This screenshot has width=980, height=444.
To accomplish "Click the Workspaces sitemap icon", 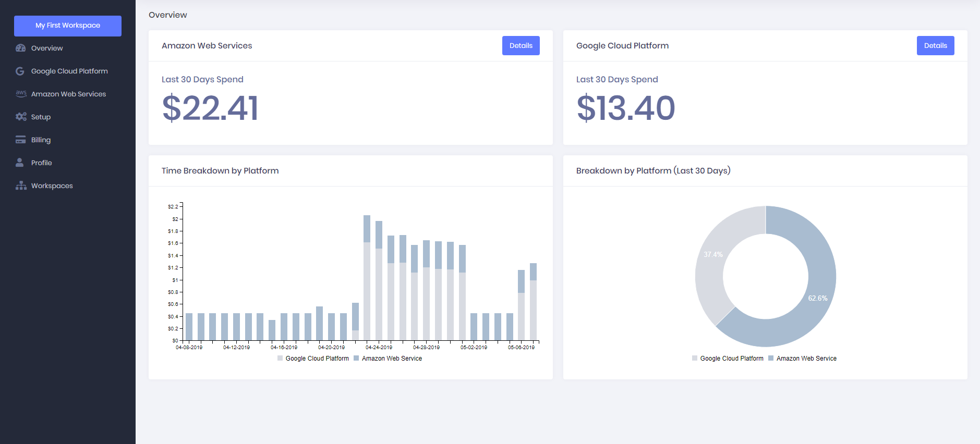I will 21,186.
